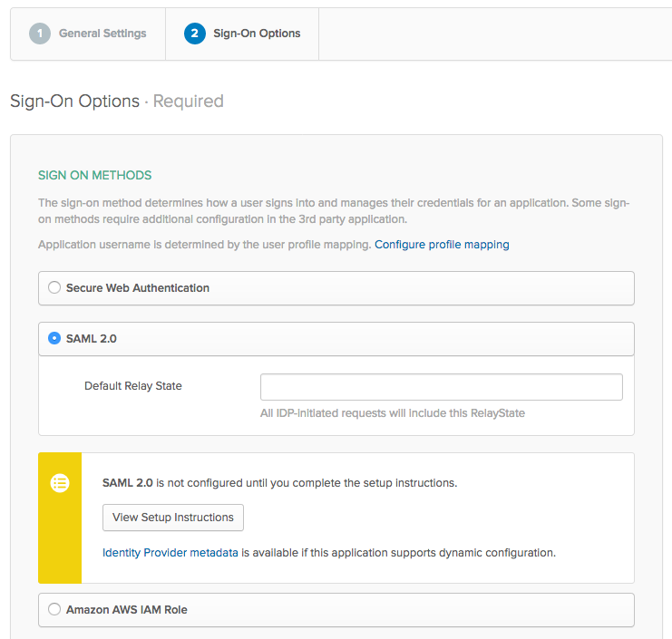
Task: Click the View Setup Instructions button
Action: [x=173, y=518]
